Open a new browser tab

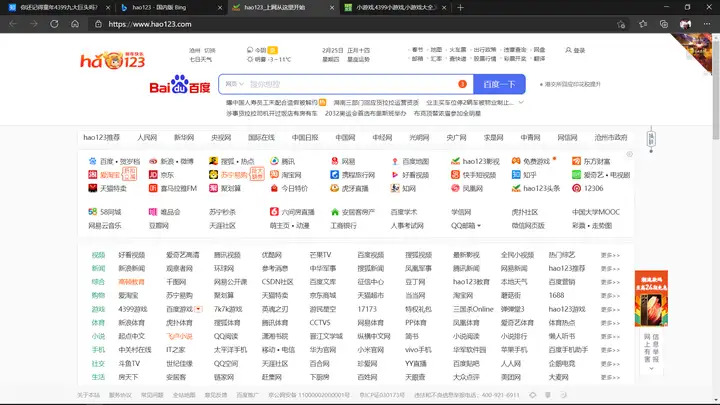[x=460, y=7]
